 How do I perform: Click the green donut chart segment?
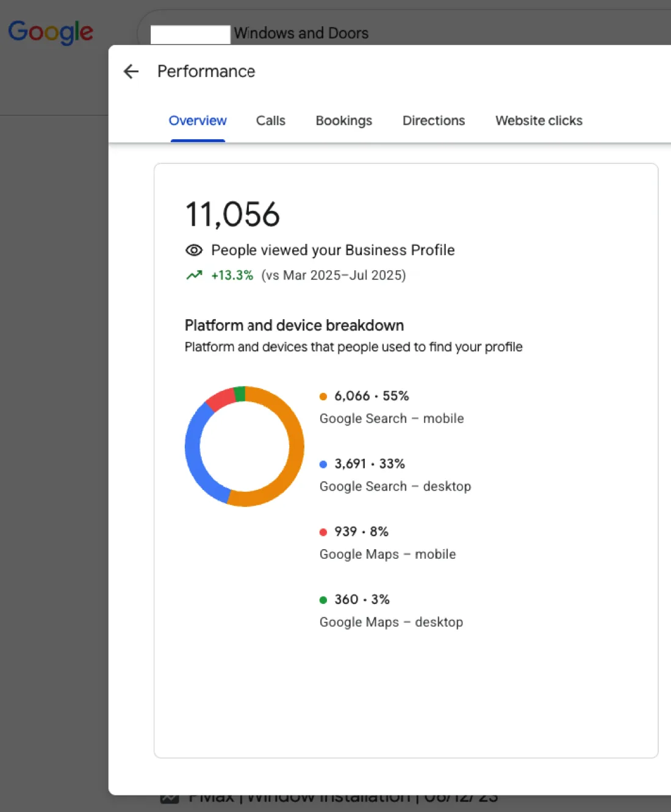coord(240,393)
